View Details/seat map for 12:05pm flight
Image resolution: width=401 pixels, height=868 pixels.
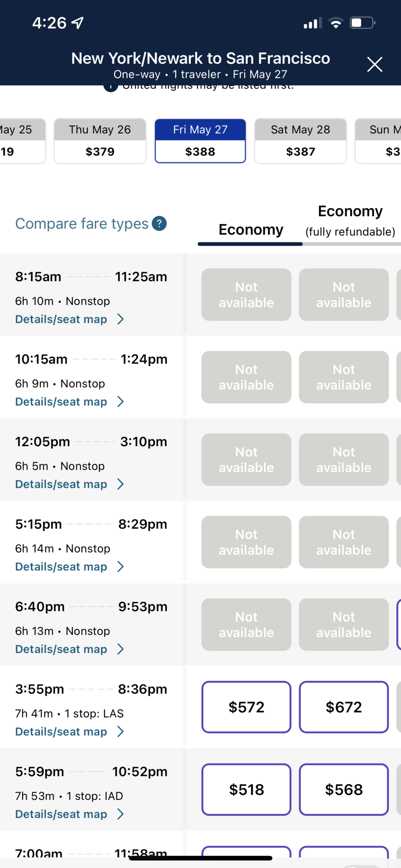point(61,484)
